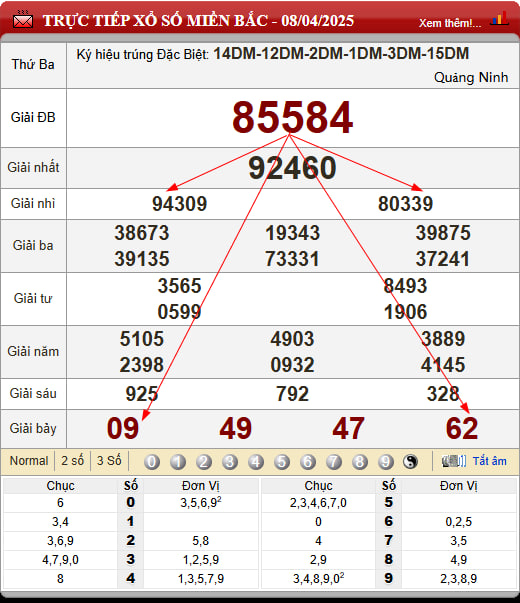This screenshot has width=520, height=603.
Task: Switch to 2 số view tab
Action: 72,461
